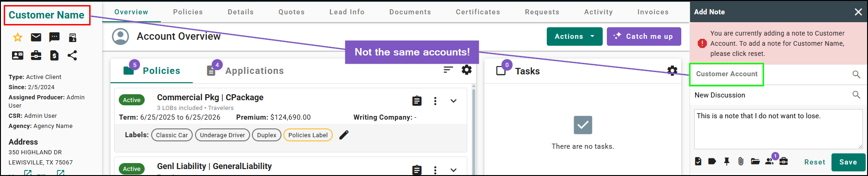
Task: Open the Activity tab
Action: coord(598,12)
